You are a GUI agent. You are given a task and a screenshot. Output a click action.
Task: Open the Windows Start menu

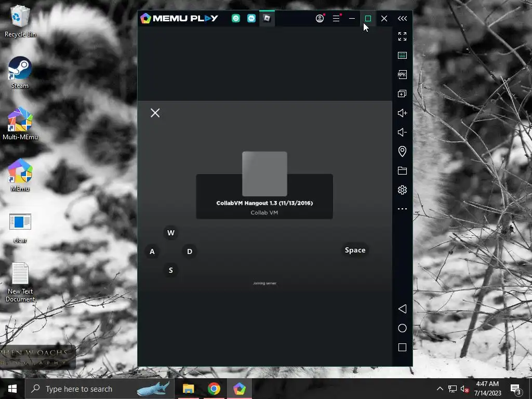(x=12, y=389)
